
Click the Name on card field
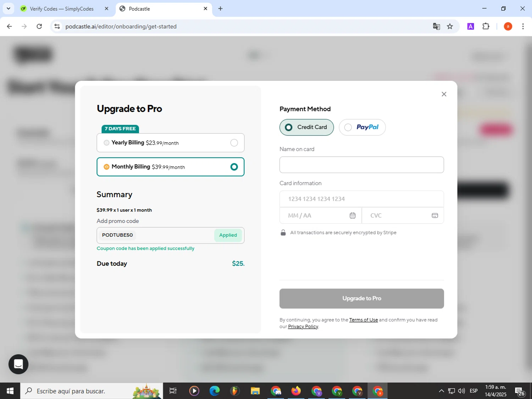coord(361,165)
